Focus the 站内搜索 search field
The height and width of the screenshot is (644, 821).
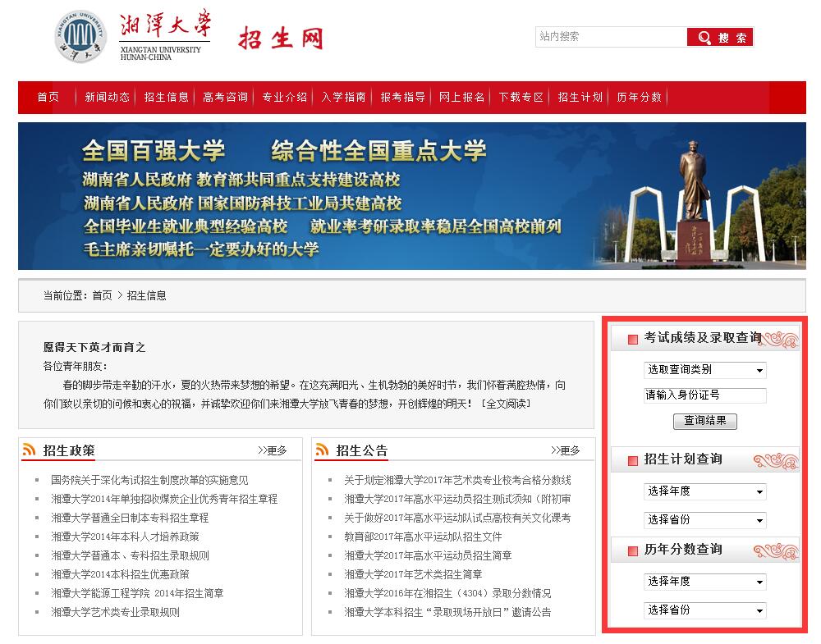(611, 37)
